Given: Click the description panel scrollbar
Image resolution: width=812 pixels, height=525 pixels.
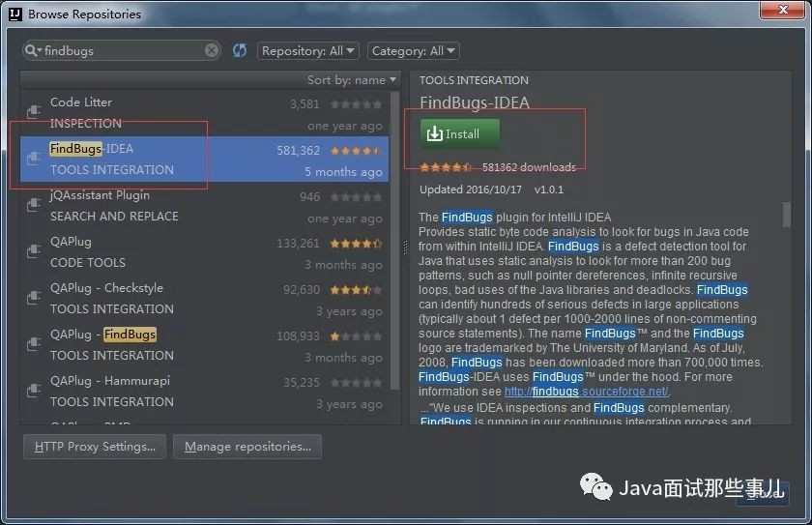Looking at the screenshot, I should tap(787, 215).
